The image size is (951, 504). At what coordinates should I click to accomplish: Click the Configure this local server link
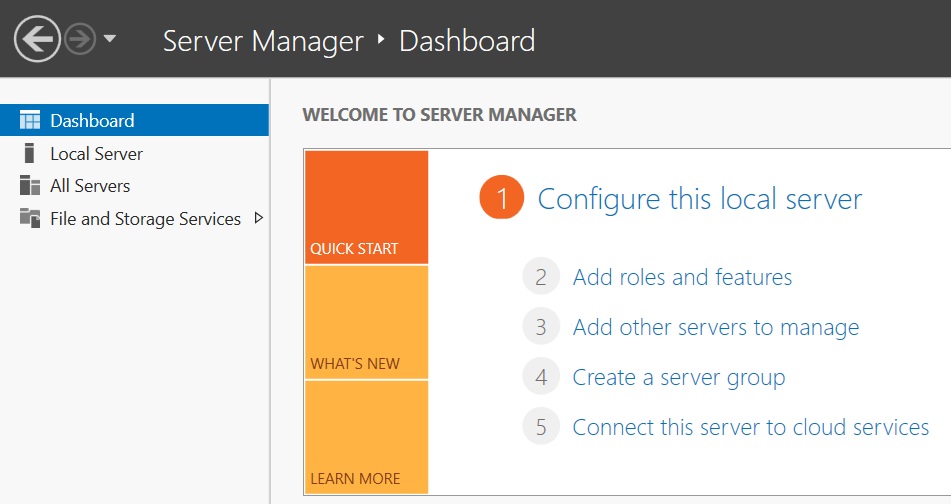pos(699,199)
